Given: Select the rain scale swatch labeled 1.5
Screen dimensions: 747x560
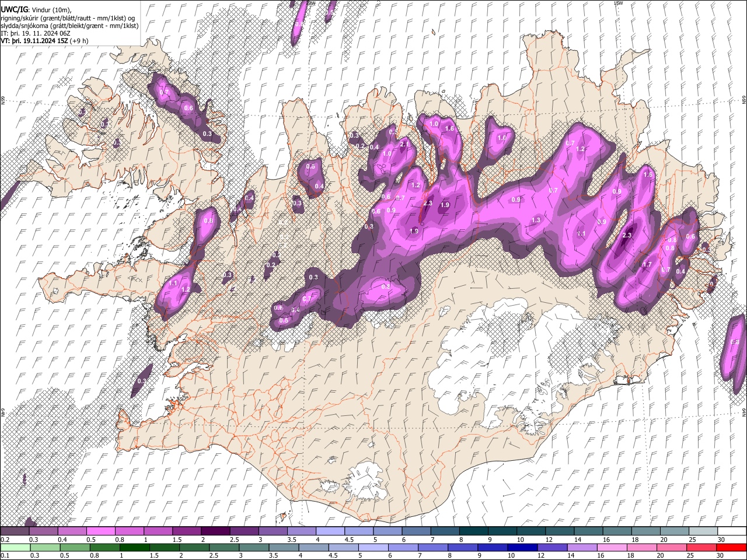Looking at the screenshot, I should (x=164, y=547).
